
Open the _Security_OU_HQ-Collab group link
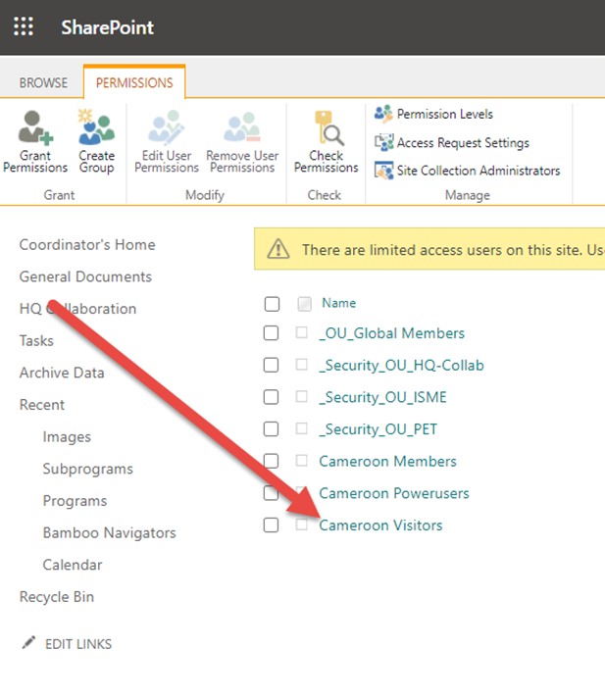point(401,366)
